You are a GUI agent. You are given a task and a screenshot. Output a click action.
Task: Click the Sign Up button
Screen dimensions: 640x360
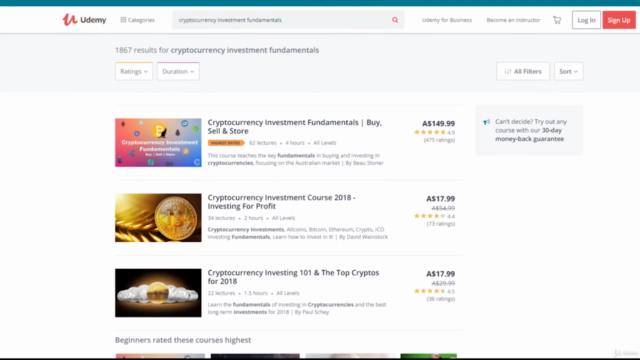[x=619, y=20]
